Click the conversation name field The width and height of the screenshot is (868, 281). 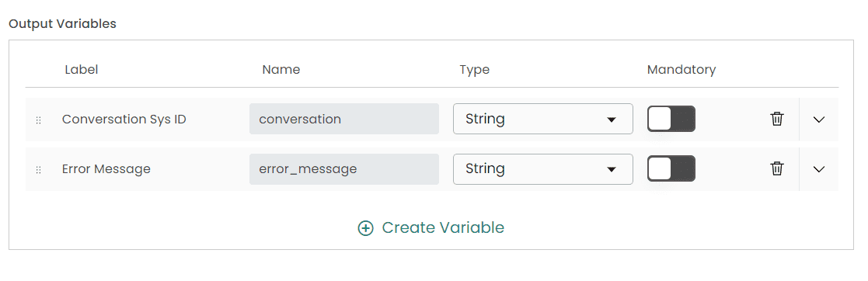(x=343, y=119)
